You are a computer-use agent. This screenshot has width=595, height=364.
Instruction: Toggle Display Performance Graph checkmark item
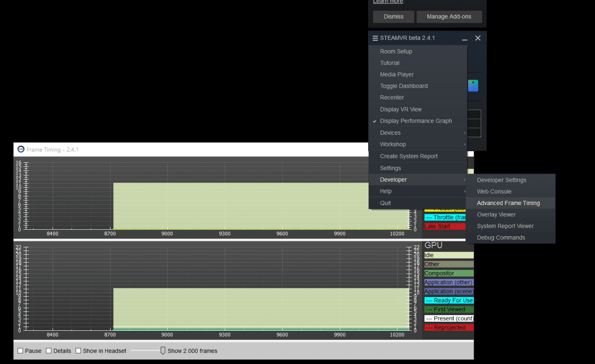(417, 121)
